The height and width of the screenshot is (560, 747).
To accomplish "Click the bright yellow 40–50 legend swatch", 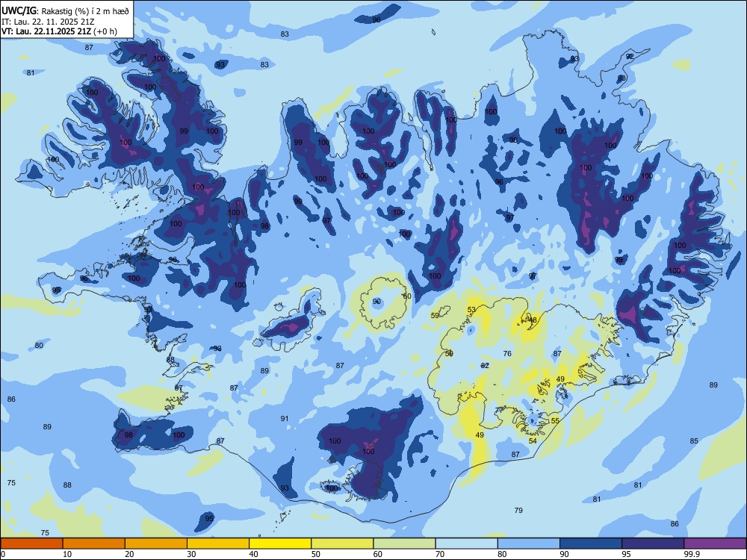I will pos(280,544).
